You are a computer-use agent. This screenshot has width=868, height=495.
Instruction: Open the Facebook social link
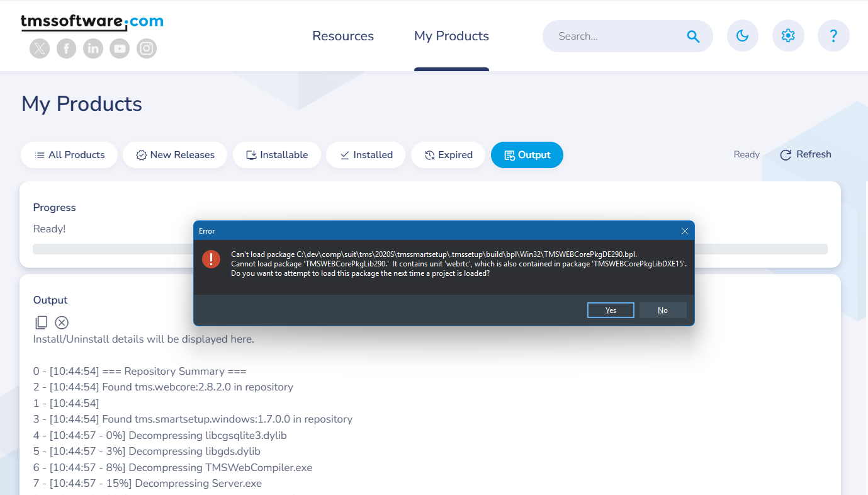pyautogui.click(x=66, y=48)
